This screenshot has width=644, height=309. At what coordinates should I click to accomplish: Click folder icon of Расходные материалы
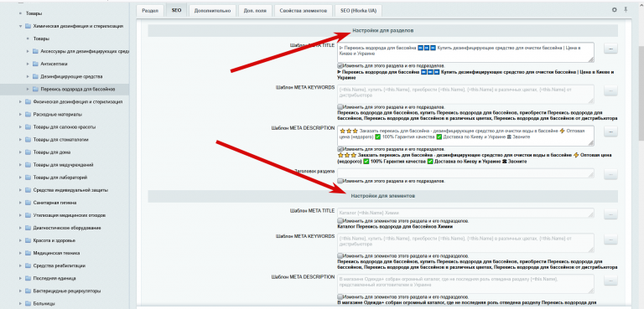coord(28,114)
